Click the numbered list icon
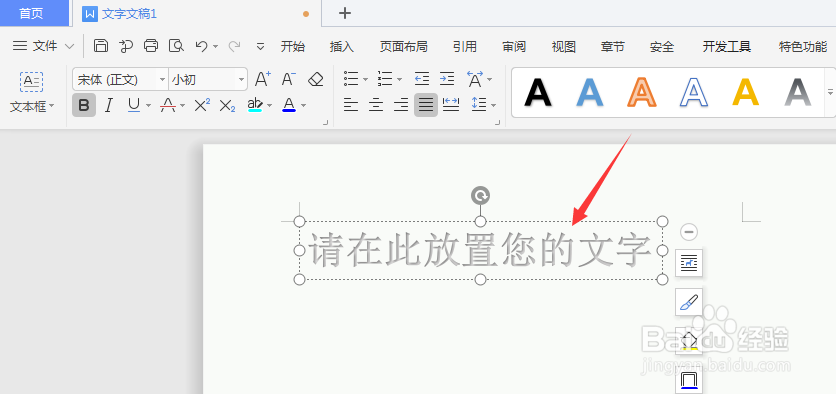This screenshot has width=836, height=394. 385,79
